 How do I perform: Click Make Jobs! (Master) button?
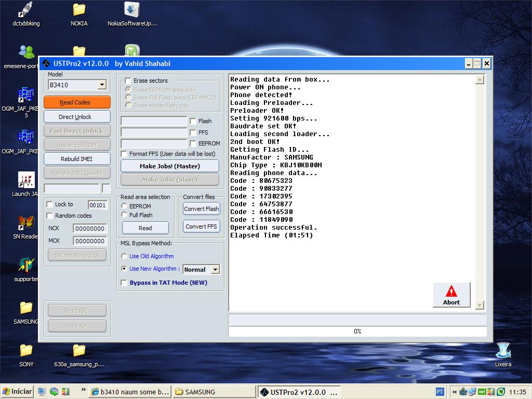pyautogui.click(x=170, y=166)
